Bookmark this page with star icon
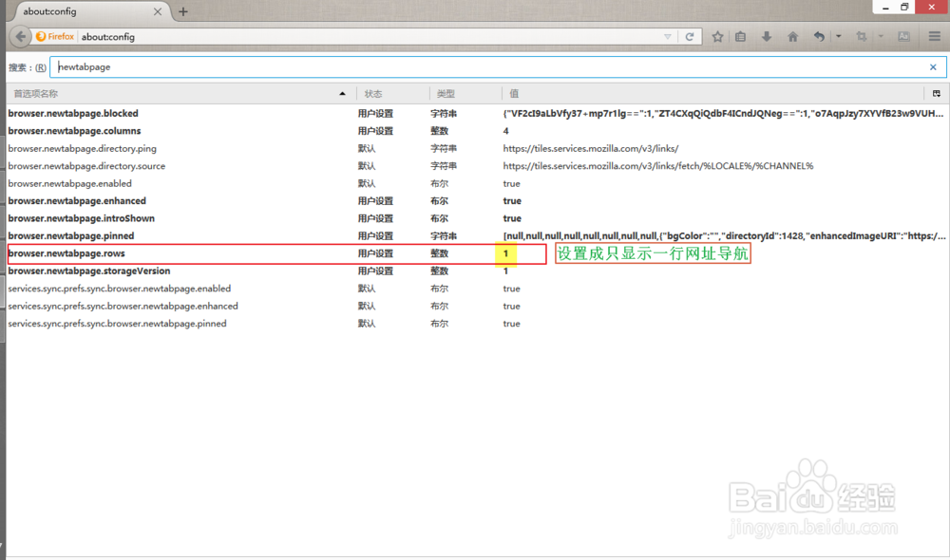Screen dimensions: 950x560 point(717,36)
